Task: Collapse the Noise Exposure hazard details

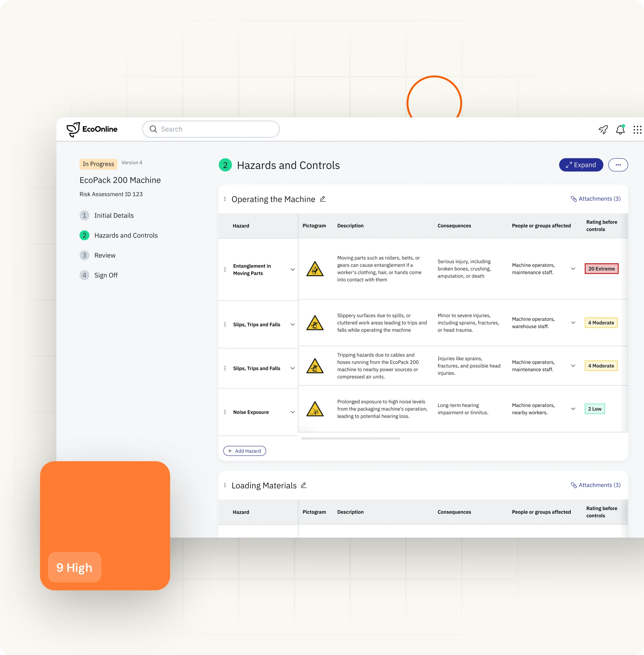Action: [293, 412]
